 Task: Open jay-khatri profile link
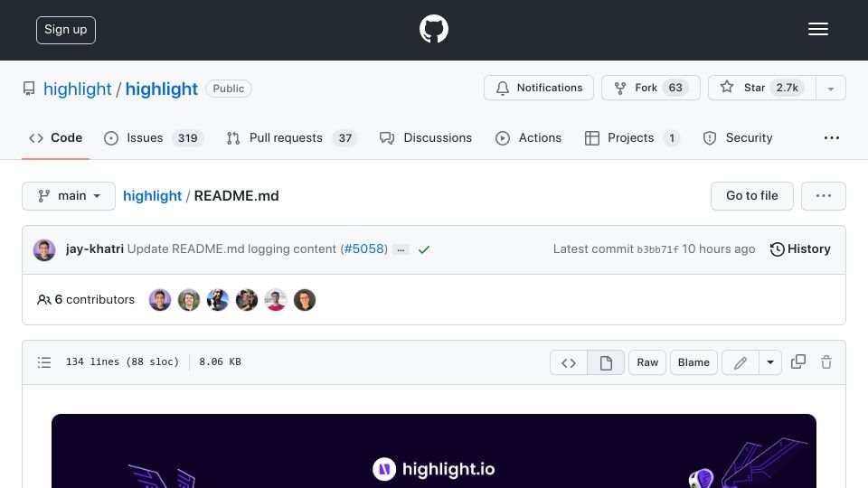coord(95,249)
